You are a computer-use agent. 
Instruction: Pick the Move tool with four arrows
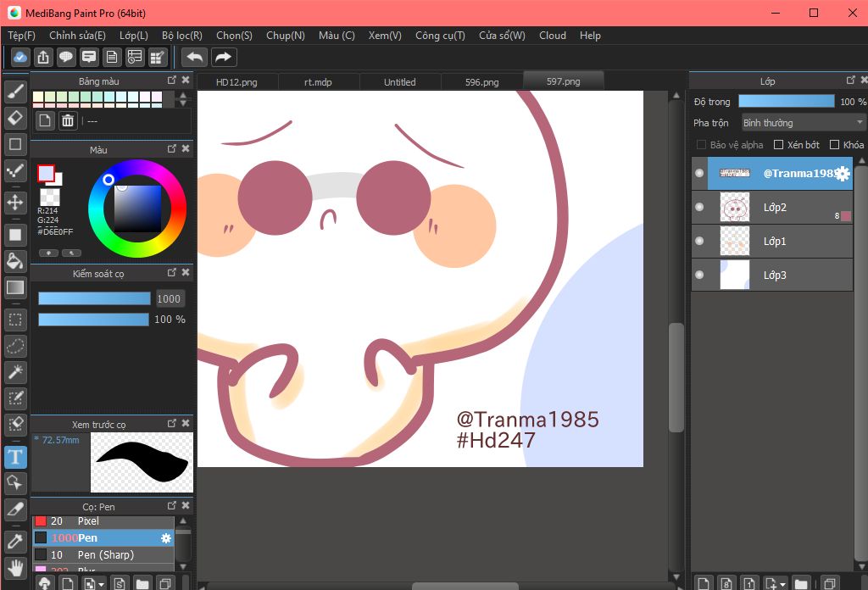point(15,202)
